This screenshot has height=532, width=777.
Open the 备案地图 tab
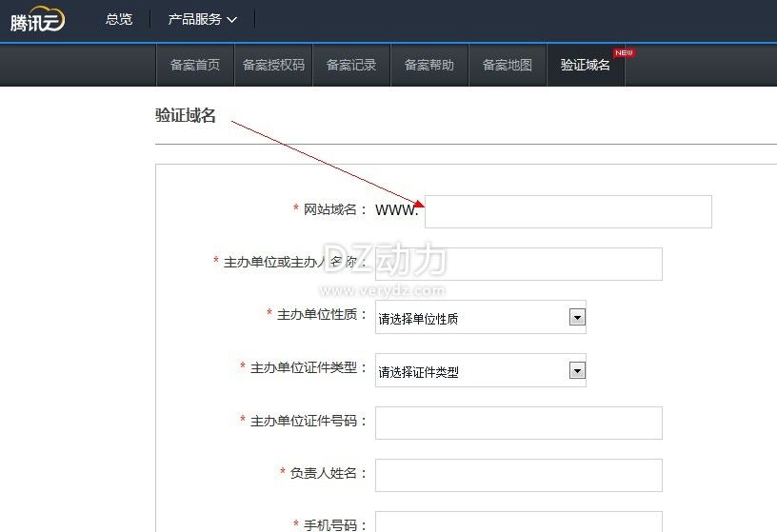pyautogui.click(x=508, y=65)
